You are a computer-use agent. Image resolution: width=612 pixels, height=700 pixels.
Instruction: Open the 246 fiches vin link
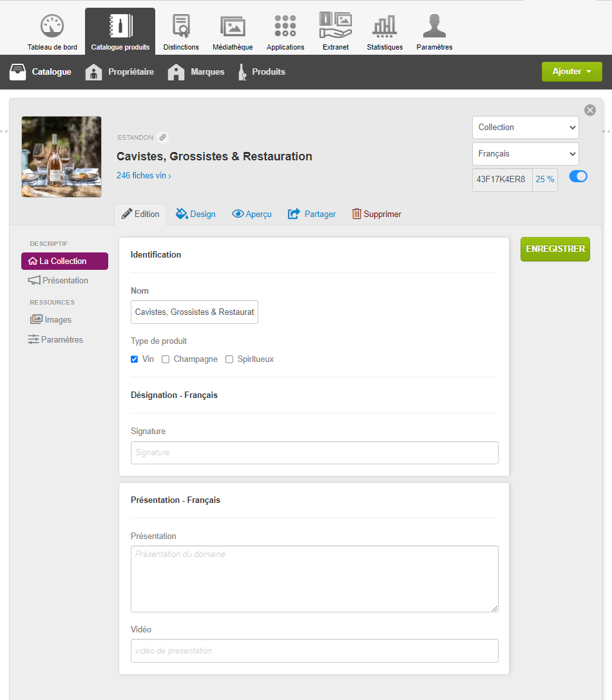point(144,176)
